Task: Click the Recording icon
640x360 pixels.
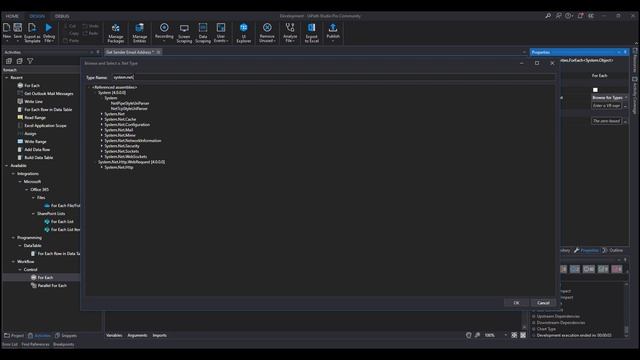Action: [x=164, y=27]
